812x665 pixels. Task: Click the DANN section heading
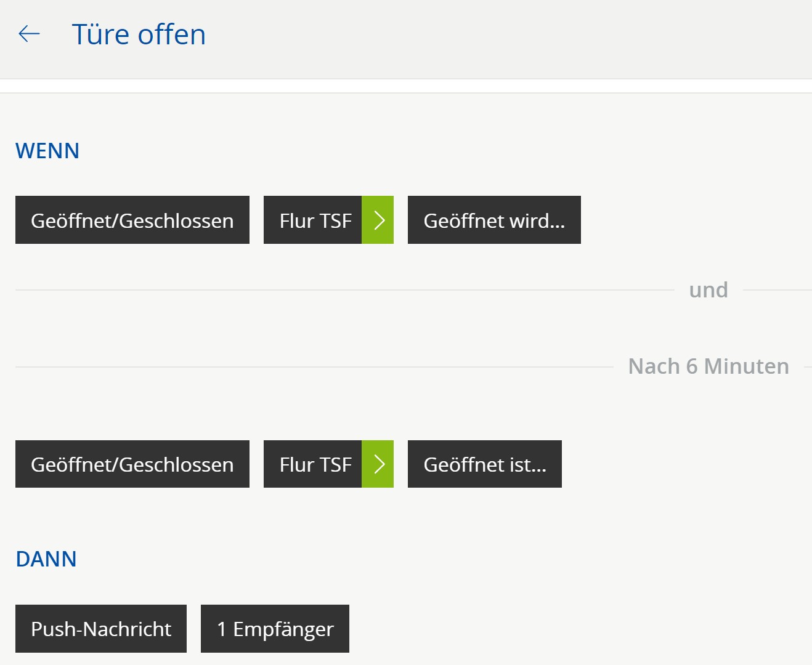46,559
